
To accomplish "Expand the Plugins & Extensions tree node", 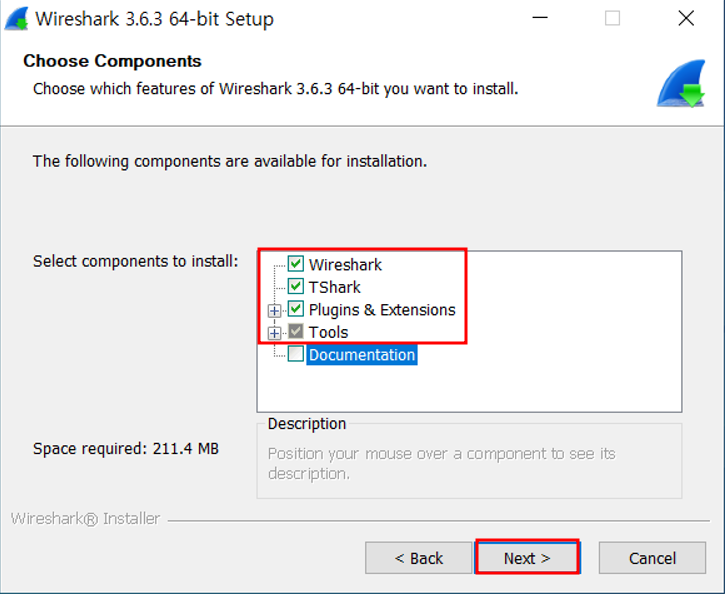I will point(274,311).
